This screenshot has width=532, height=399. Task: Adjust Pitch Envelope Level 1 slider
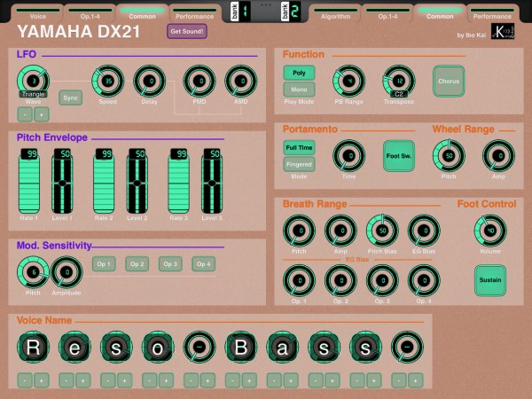pos(62,184)
